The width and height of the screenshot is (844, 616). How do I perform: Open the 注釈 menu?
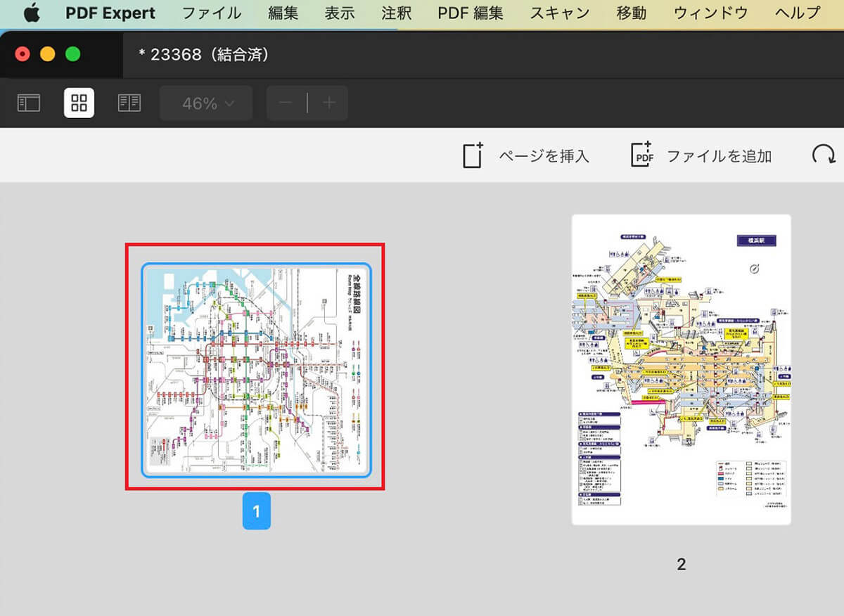[x=396, y=13]
